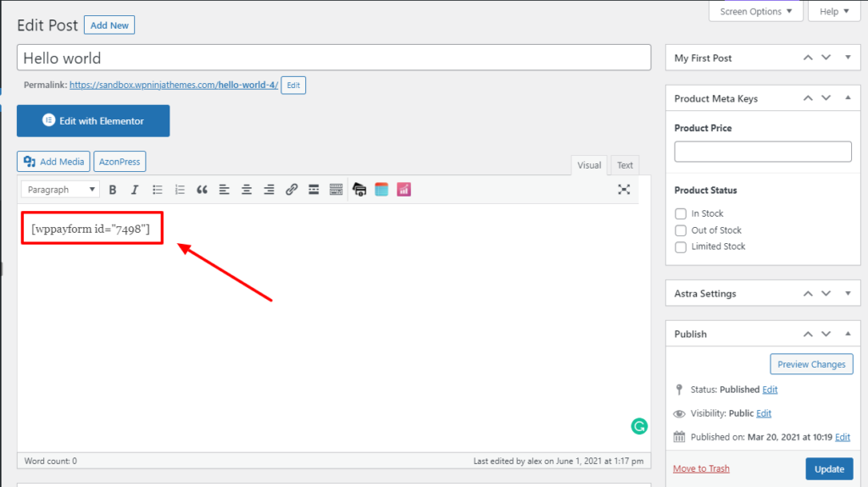Image resolution: width=868 pixels, height=487 pixels.
Task: Check the Out of Stock option
Action: pyautogui.click(x=681, y=230)
